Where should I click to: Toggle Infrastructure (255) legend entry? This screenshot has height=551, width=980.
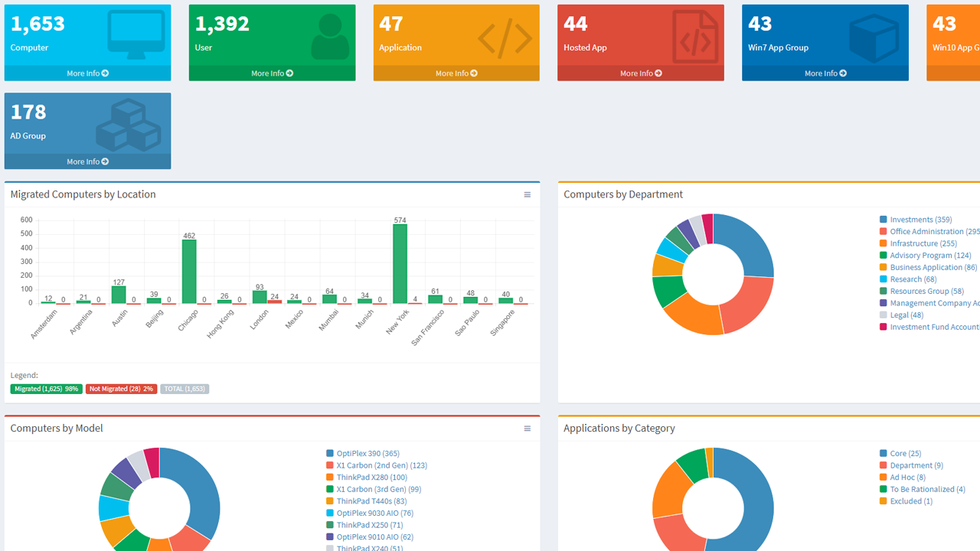918,243
